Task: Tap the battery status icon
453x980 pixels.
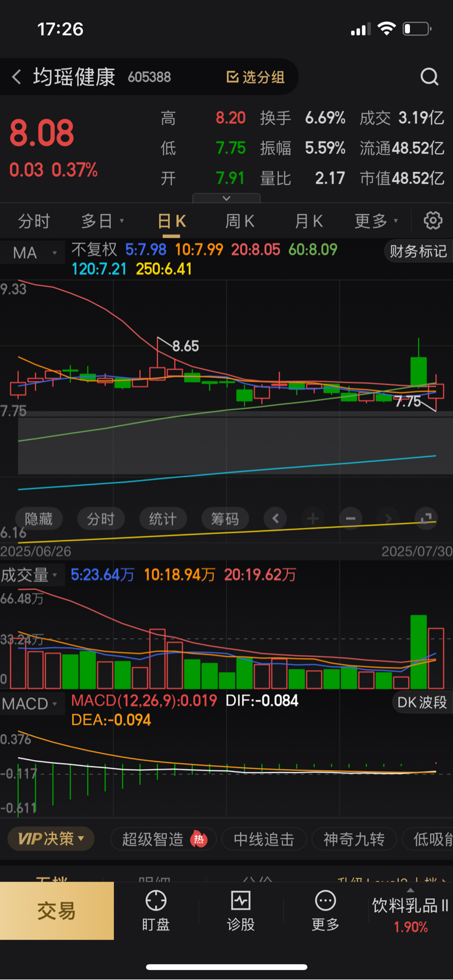Action: pyautogui.click(x=417, y=28)
